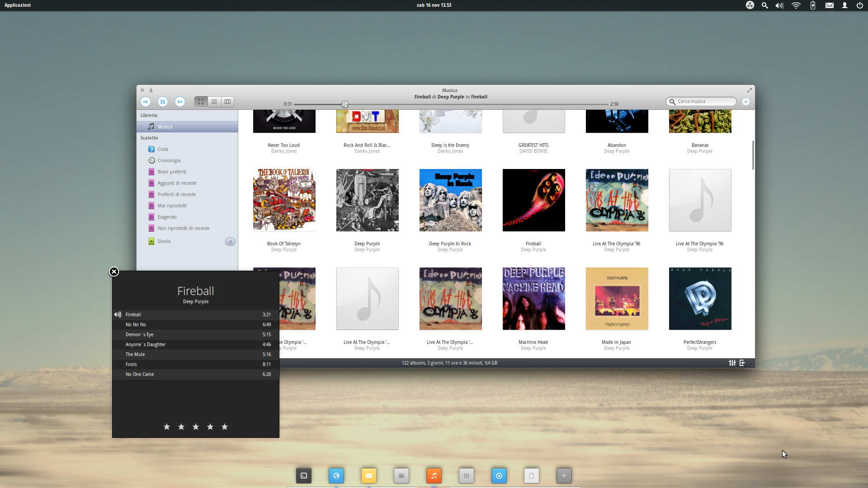The height and width of the screenshot is (488, 868).
Task: Skip to the previous track
Action: click(x=146, y=102)
